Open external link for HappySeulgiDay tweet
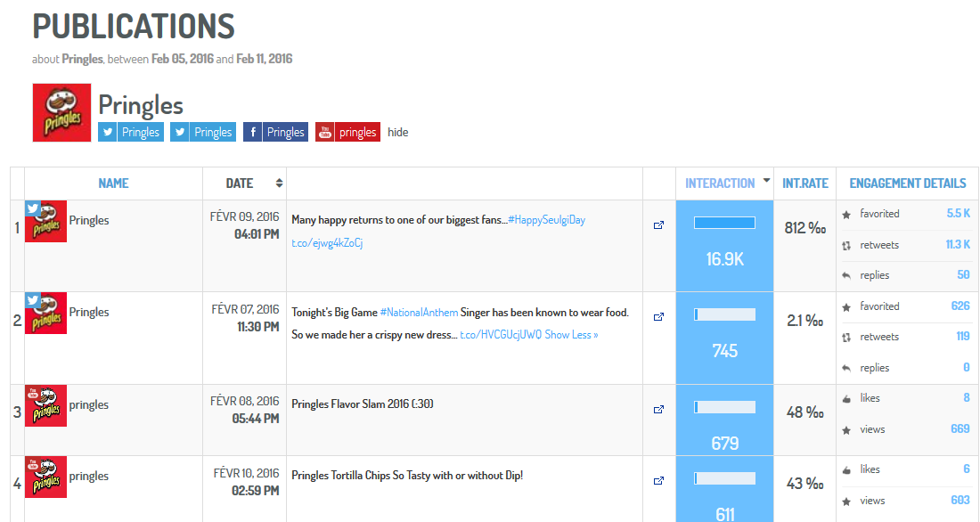This screenshot has width=980, height=522. pos(658,225)
